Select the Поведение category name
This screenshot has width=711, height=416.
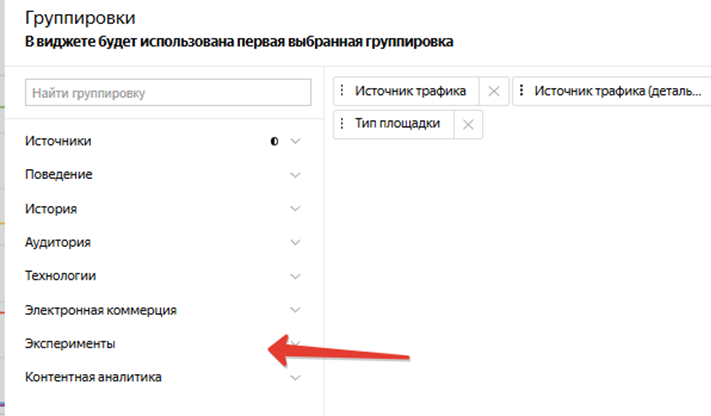click(x=59, y=175)
